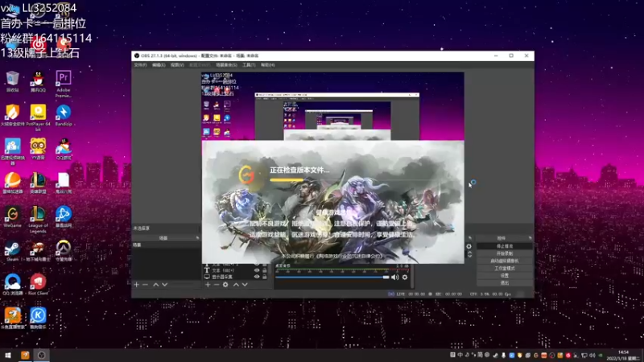
Task: Open Adobe Premiere desktop shortcut
Action: pos(64,84)
